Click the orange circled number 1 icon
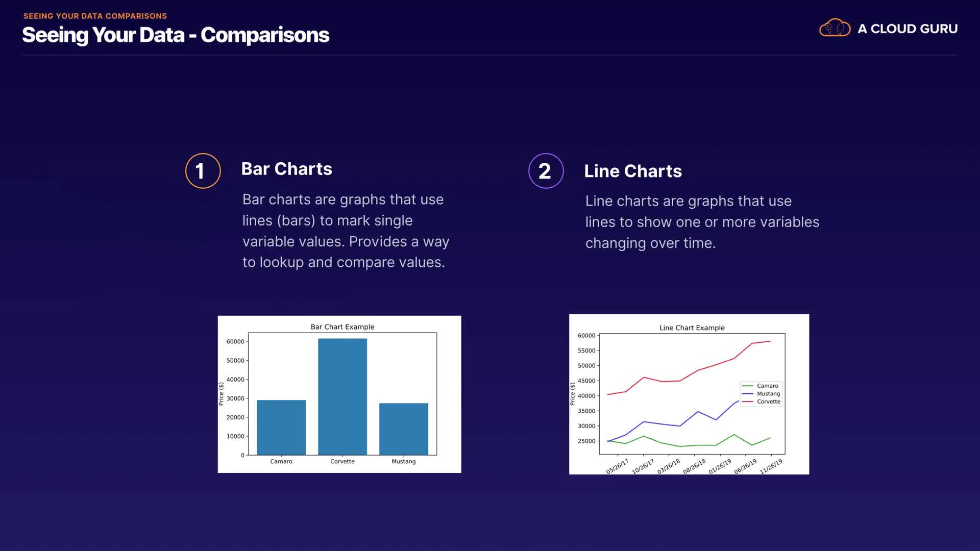 click(x=203, y=171)
